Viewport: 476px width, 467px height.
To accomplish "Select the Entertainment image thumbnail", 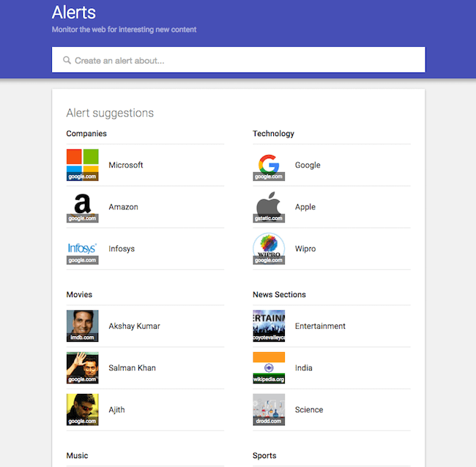I will [x=269, y=326].
